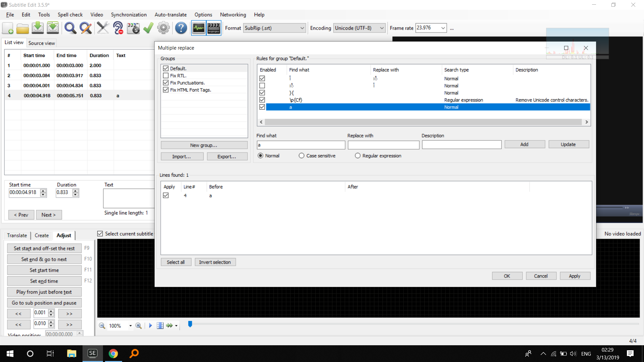Image resolution: width=644 pixels, height=362 pixels.
Task: Open the Find tool
Action: [x=70, y=28]
